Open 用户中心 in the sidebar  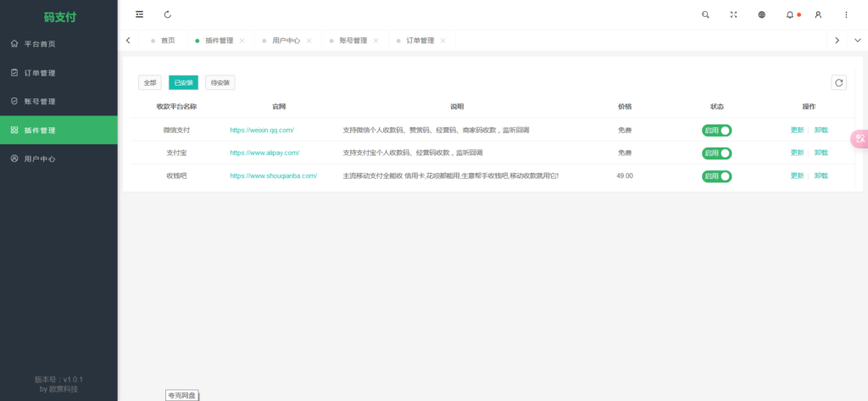coord(58,159)
